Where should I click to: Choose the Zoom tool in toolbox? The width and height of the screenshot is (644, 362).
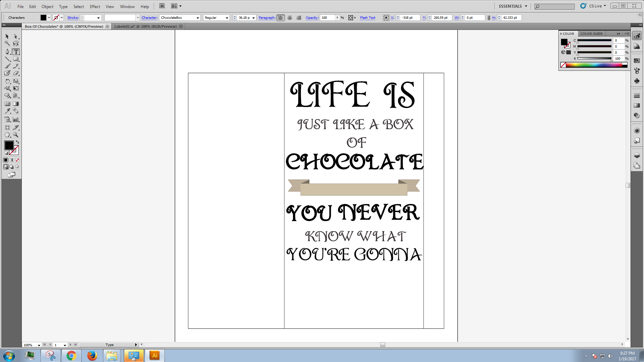click(15, 135)
